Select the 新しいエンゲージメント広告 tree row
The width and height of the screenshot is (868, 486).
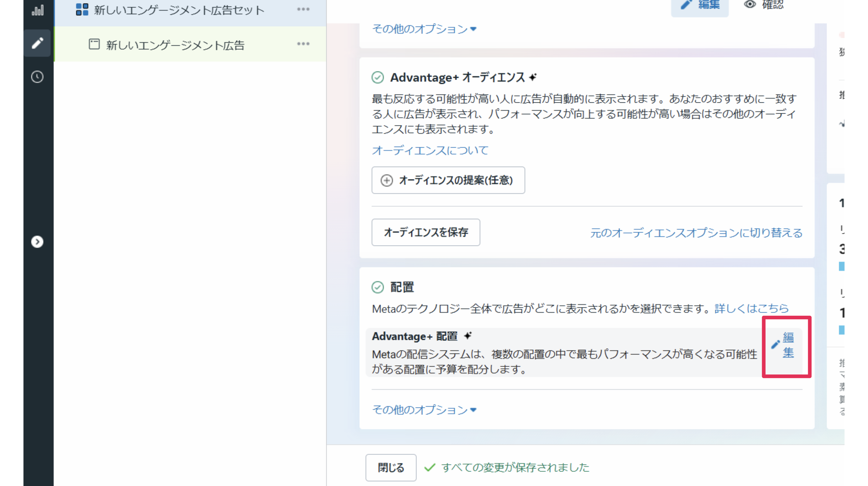tap(190, 44)
